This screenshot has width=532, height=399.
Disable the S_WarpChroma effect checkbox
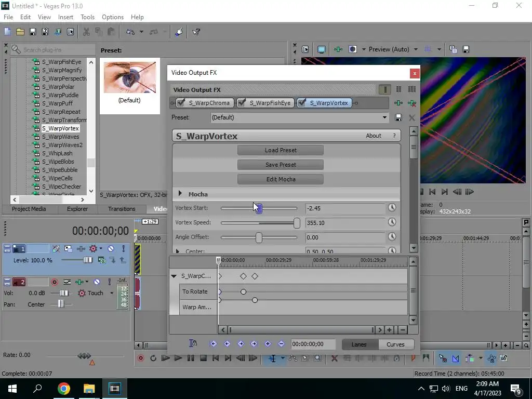[181, 102]
